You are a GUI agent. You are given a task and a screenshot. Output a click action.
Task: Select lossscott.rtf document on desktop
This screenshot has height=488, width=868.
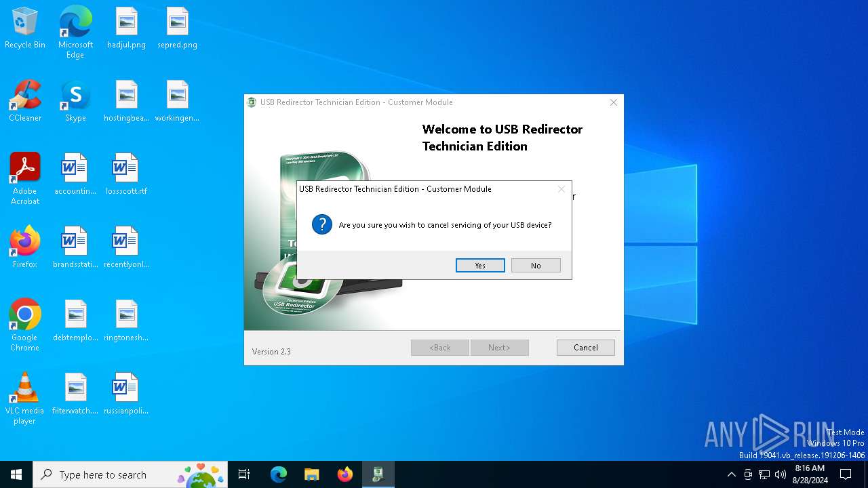click(126, 175)
